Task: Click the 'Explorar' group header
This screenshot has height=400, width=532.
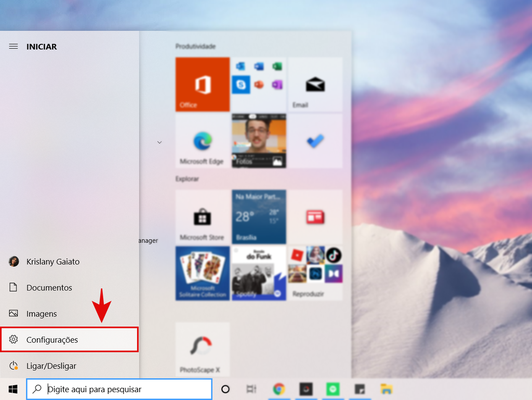Action: coord(187,179)
